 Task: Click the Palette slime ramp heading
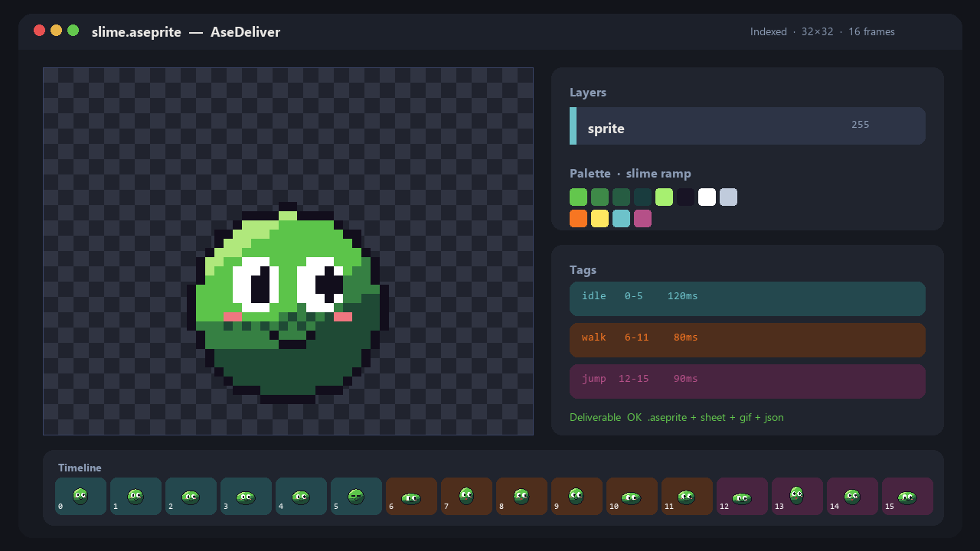(630, 174)
